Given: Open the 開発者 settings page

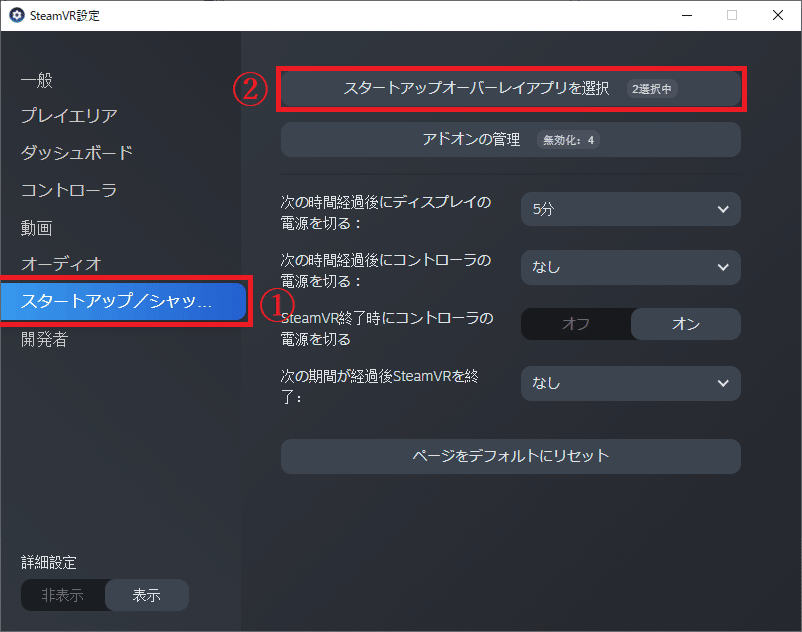Looking at the screenshot, I should tap(41, 339).
